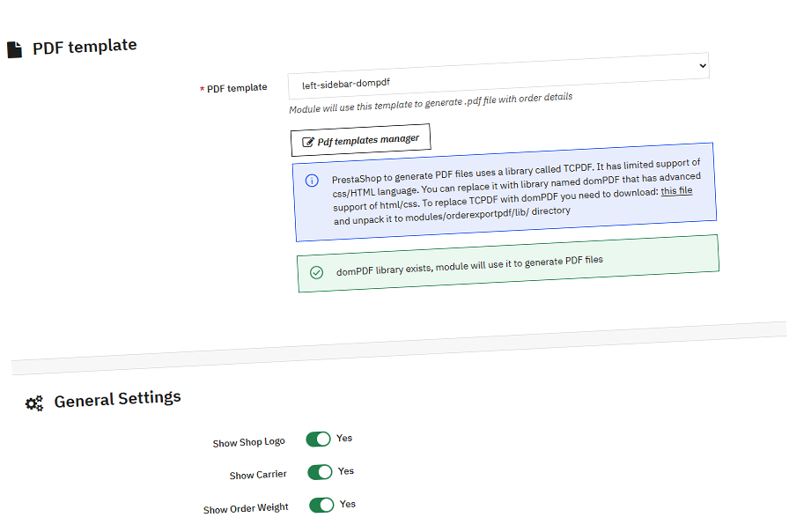Click the Show Shop Logo label
Screen dimensions: 789x532
(248, 442)
